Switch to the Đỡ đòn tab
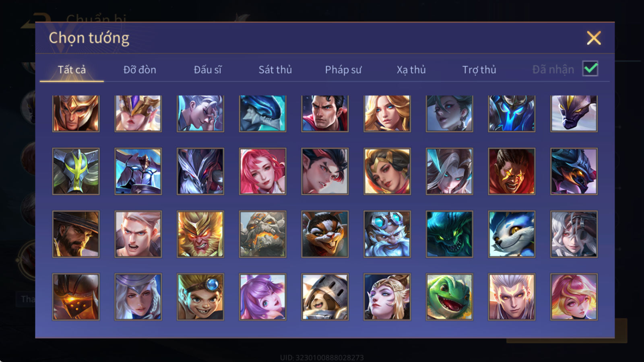Image resolution: width=644 pixels, height=362 pixels. coord(140,70)
